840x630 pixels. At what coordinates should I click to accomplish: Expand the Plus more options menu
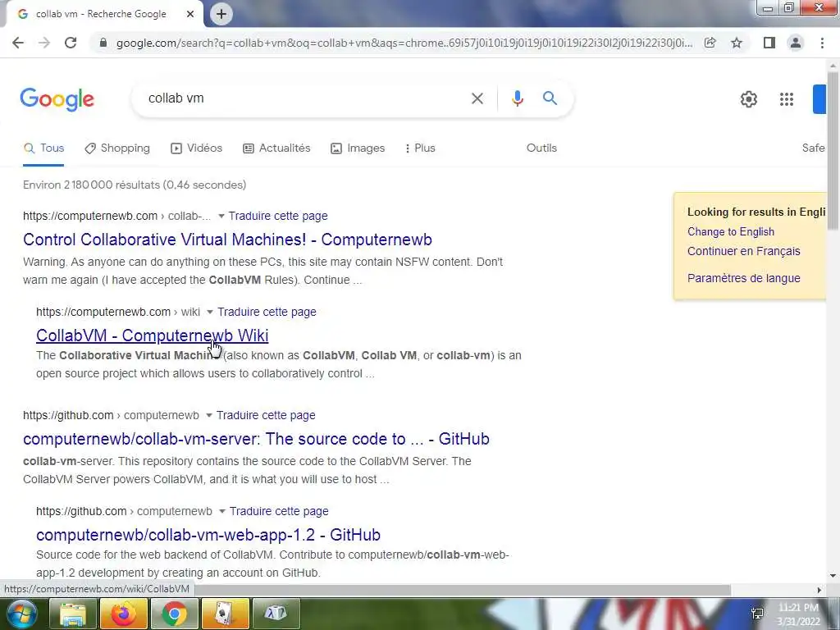click(x=420, y=148)
